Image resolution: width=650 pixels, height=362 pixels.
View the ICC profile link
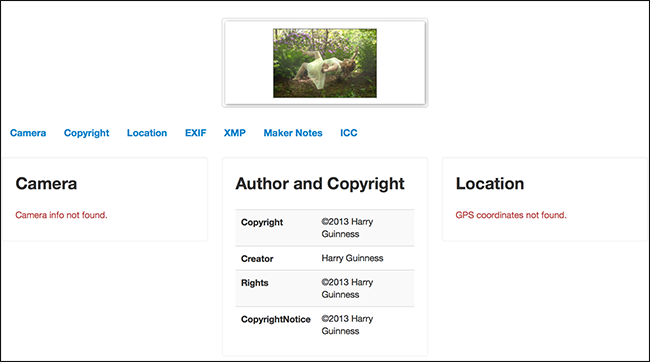click(x=349, y=133)
